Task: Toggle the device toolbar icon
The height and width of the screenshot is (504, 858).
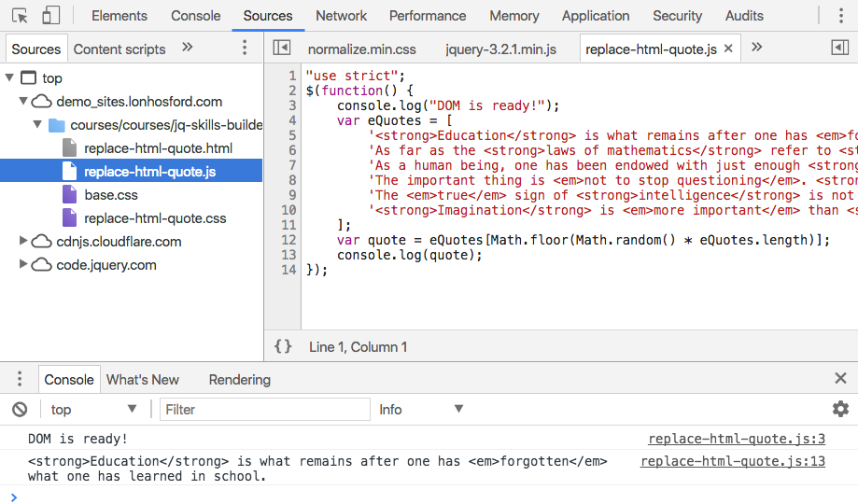Action: (x=51, y=15)
